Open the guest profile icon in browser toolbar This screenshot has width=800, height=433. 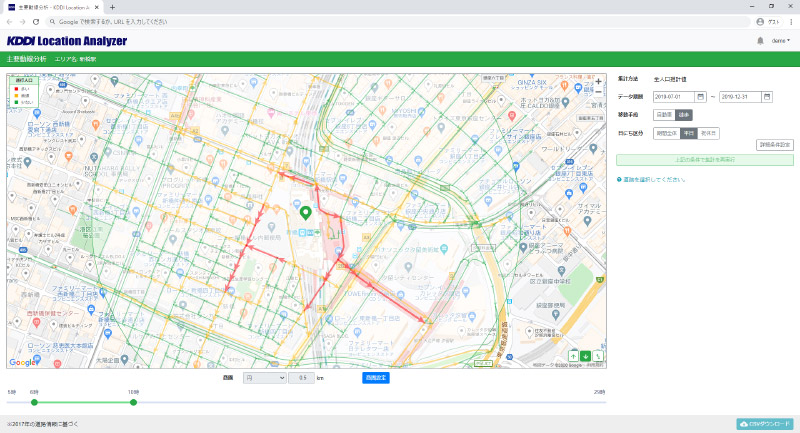[x=760, y=22]
